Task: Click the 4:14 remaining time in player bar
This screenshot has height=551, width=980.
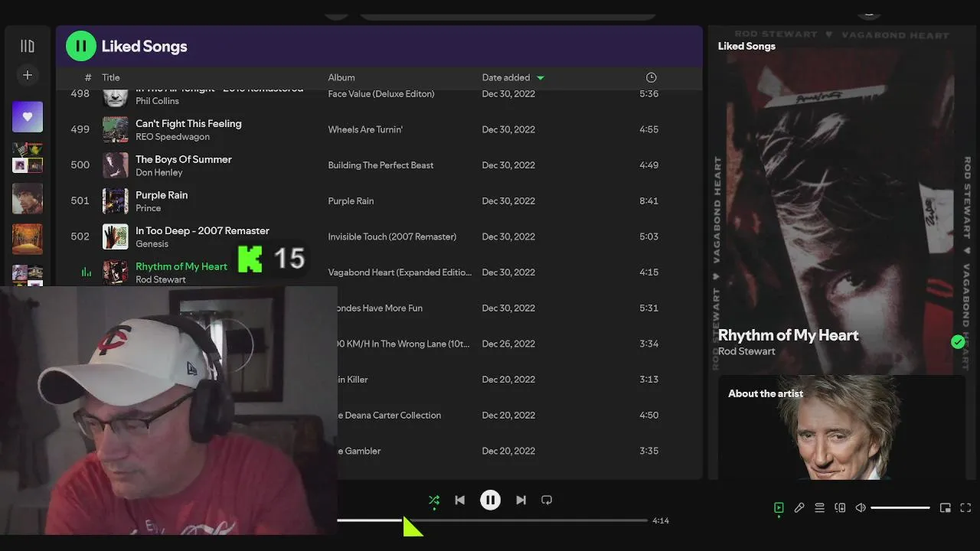Action: pyautogui.click(x=661, y=520)
